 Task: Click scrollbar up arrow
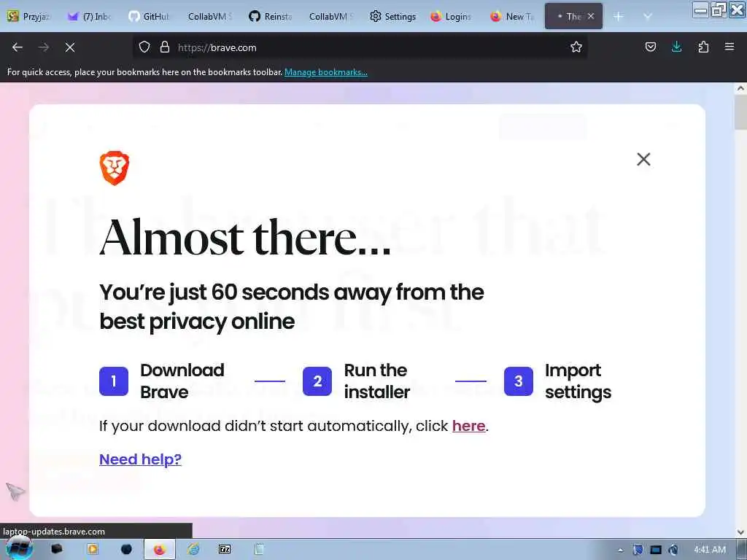click(x=740, y=88)
